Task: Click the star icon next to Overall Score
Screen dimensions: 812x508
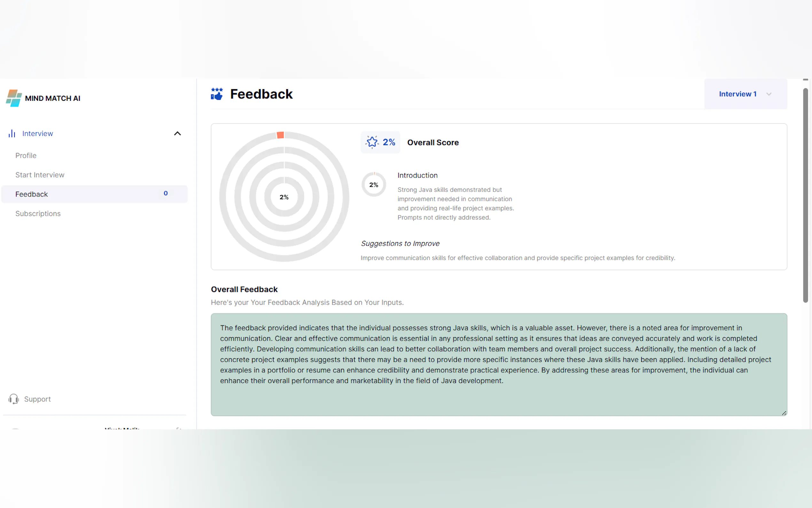Action: click(x=372, y=142)
